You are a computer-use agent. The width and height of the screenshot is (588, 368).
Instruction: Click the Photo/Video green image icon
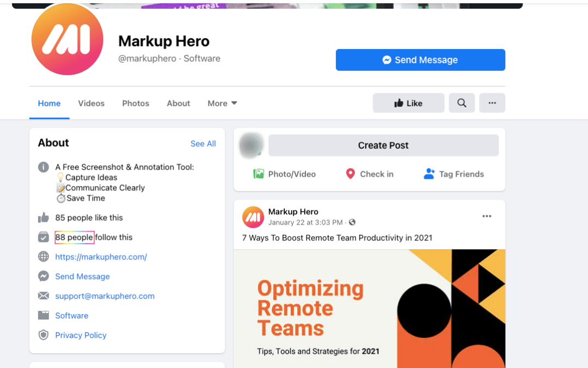[259, 173]
